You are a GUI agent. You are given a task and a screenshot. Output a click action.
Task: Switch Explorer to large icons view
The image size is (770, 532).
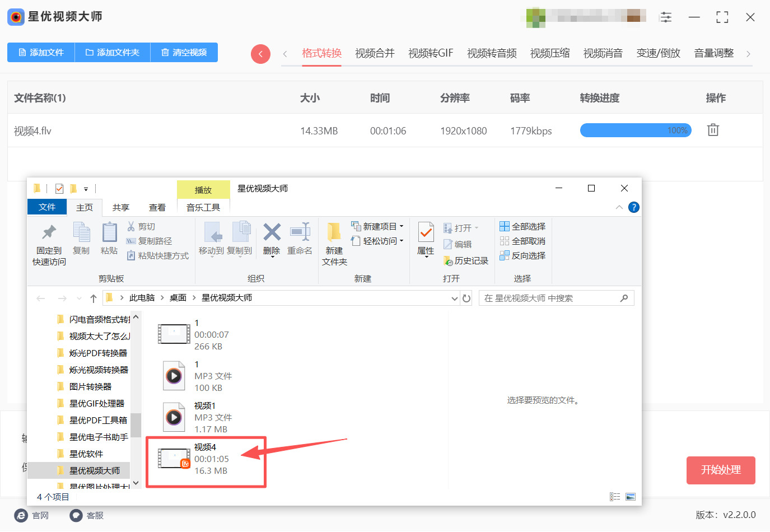coord(631,497)
